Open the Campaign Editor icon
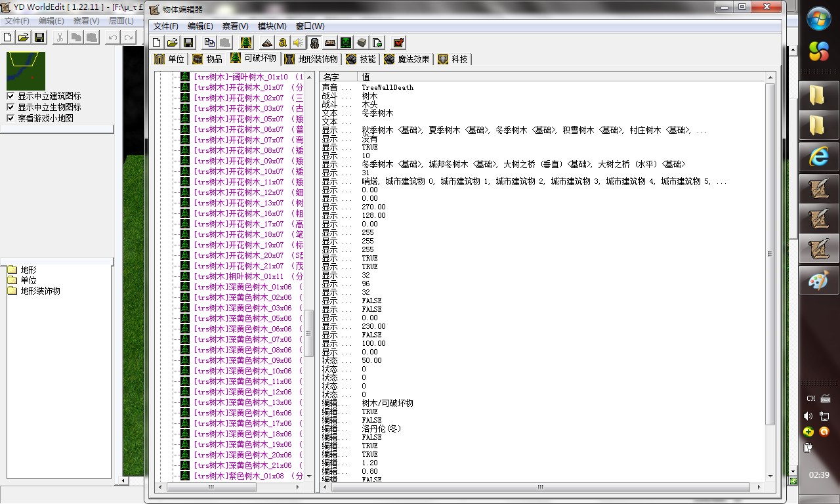840x504 pixels. coord(330,43)
